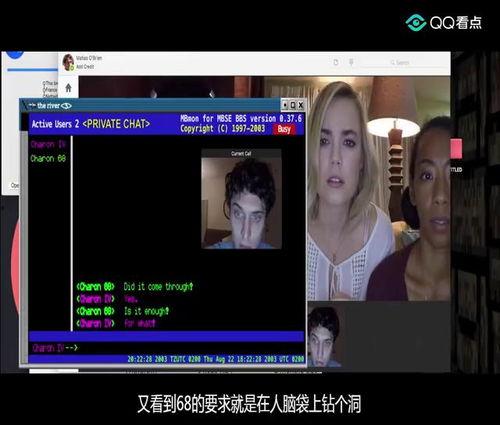Screen dimensions: 500x425
Task: Click the document icon in Skype header
Action: [336, 62]
